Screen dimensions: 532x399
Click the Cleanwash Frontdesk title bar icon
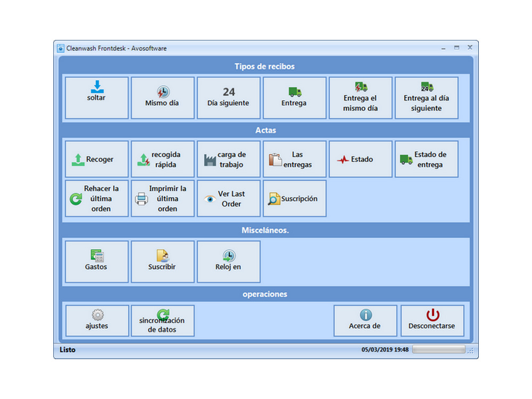(x=61, y=48)
